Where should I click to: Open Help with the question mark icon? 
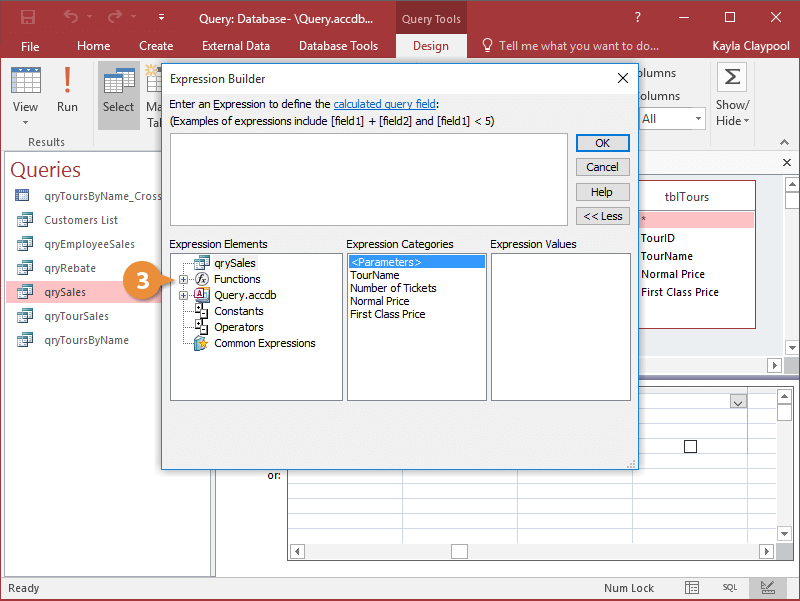pyautogui.click(x=637, y=15)
